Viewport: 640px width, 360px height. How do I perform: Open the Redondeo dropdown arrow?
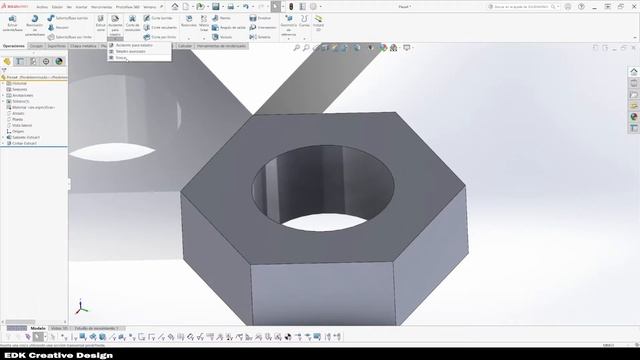click(x=189, y=38)
